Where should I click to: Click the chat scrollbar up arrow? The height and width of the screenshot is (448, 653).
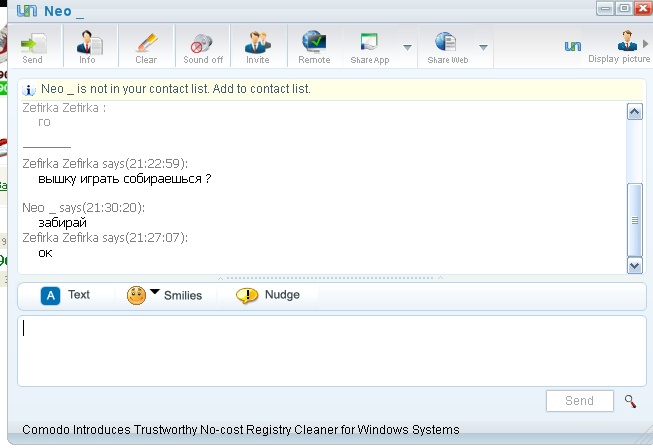635,112
